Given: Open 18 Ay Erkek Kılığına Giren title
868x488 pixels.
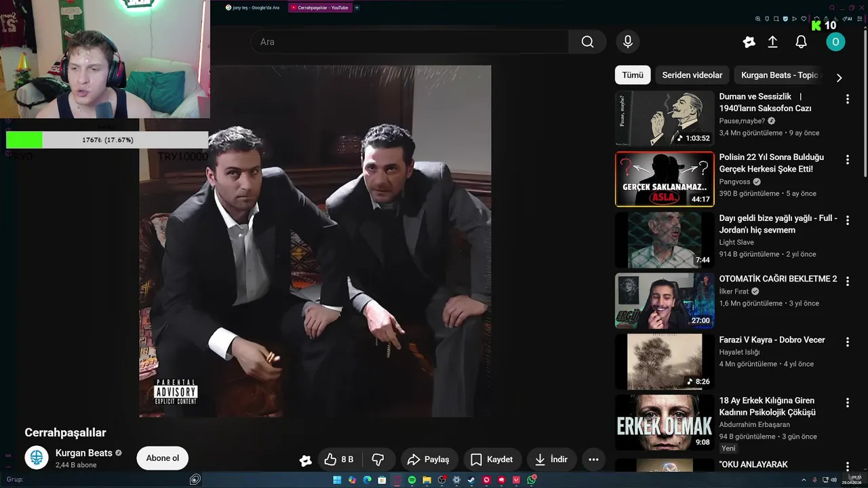Looking at the screenshot, I should pyautogui.click(x=768, y=407).
